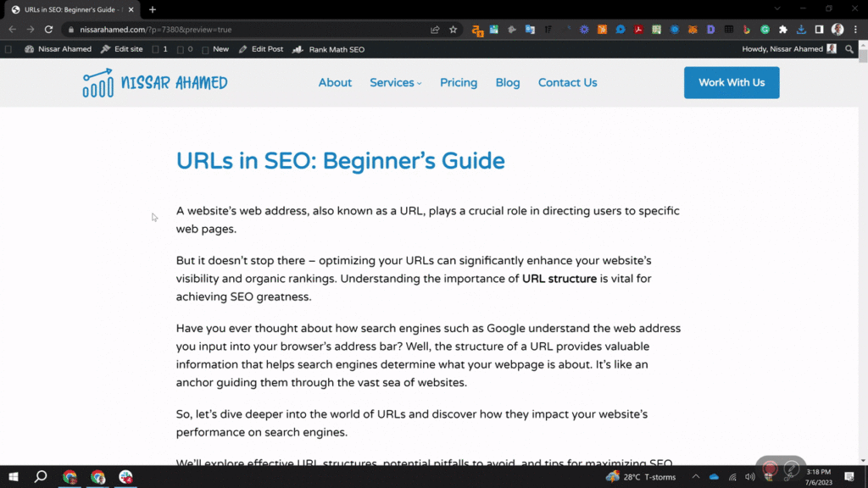
Task: Click the OneDrive cloud icon in the tray
Action: [714, 476]
